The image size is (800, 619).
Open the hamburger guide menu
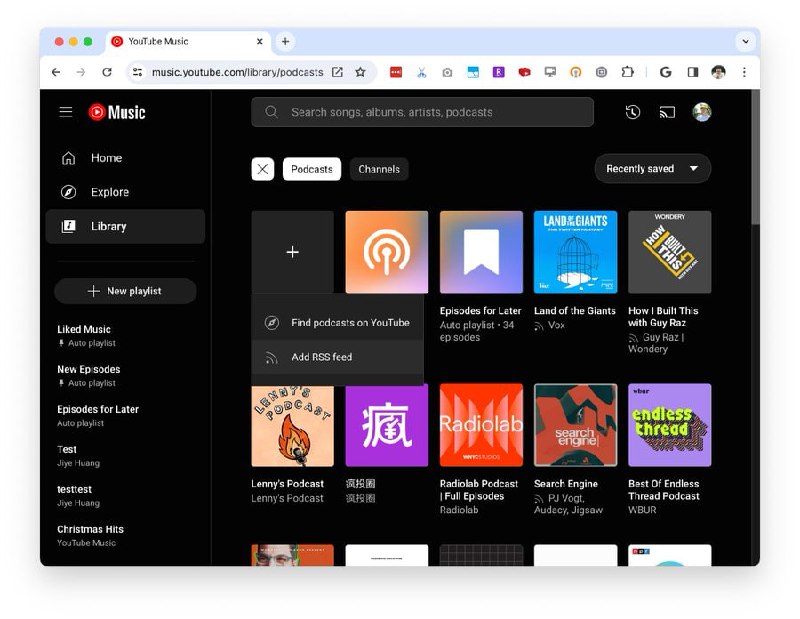click(64, 112)
